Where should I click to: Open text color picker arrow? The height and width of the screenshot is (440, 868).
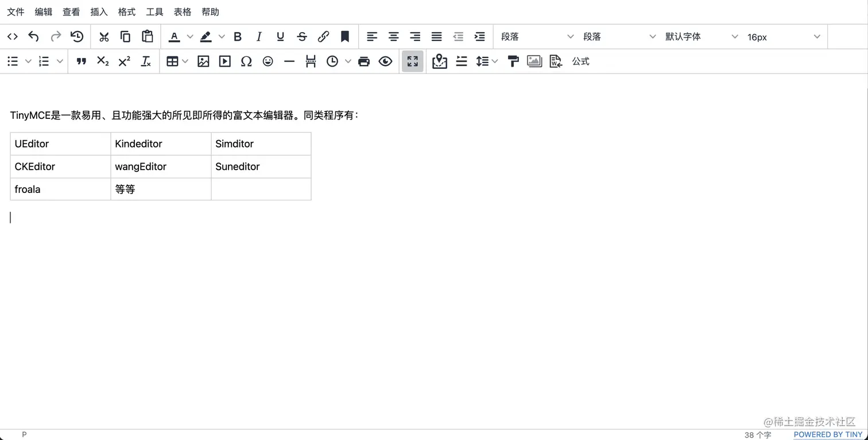(190, 37)
